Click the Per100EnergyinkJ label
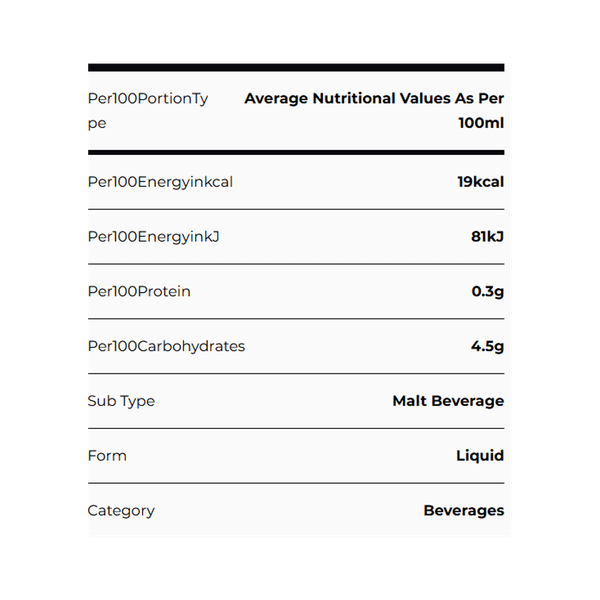600x600 pixels. (x=153, y=237)
